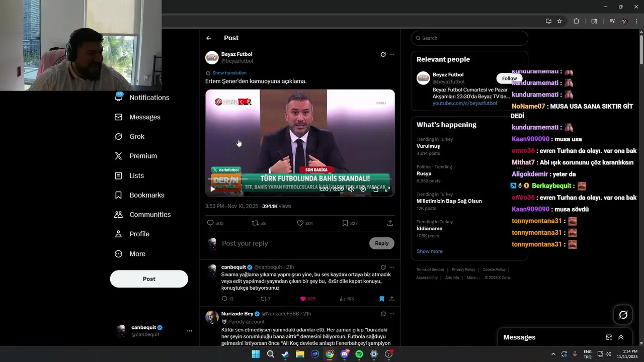Click the grey Reply button
The height and width of the screenshot is (362, 644).
click(382, 243)
